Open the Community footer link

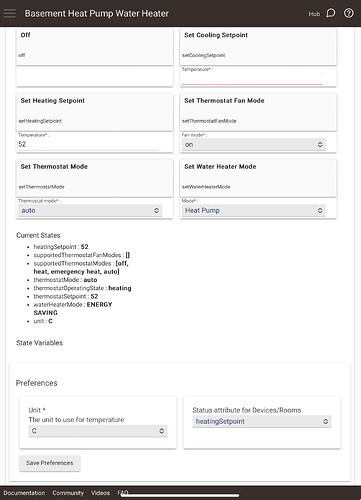pyautogui.click(x=68, y=493)
